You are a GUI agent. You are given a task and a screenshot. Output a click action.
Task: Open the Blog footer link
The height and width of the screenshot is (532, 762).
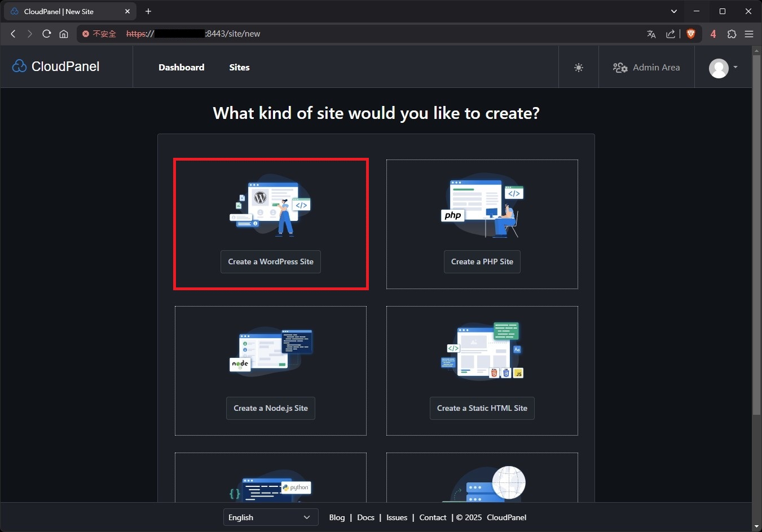337,517
